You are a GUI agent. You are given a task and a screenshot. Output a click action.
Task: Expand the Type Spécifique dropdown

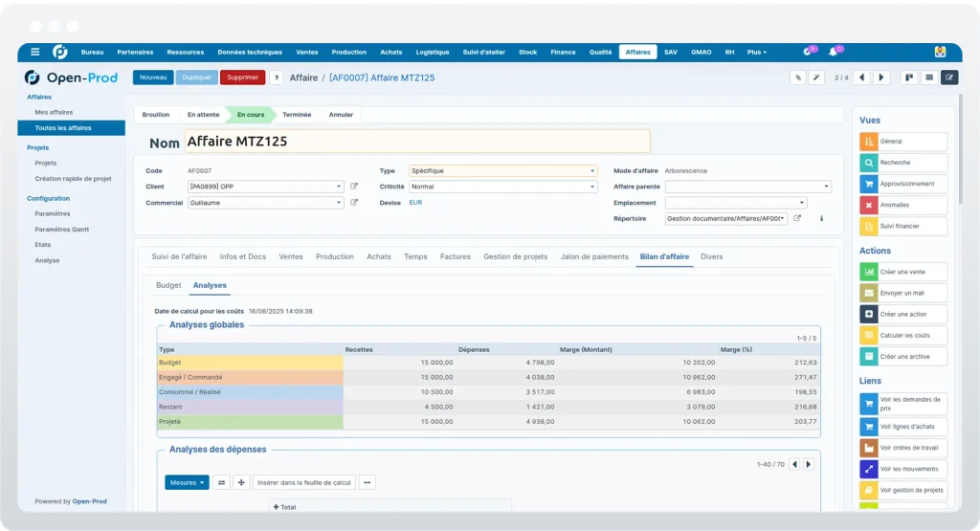[503, 170]
